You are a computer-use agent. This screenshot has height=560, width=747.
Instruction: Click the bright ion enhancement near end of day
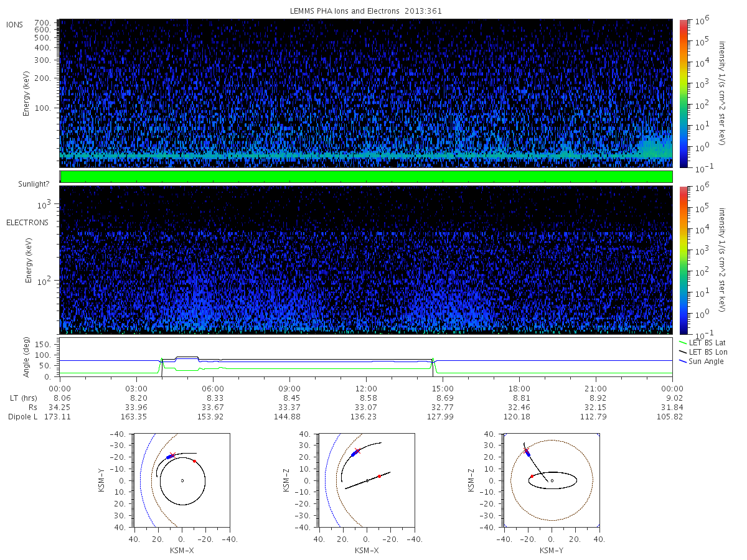655,148
